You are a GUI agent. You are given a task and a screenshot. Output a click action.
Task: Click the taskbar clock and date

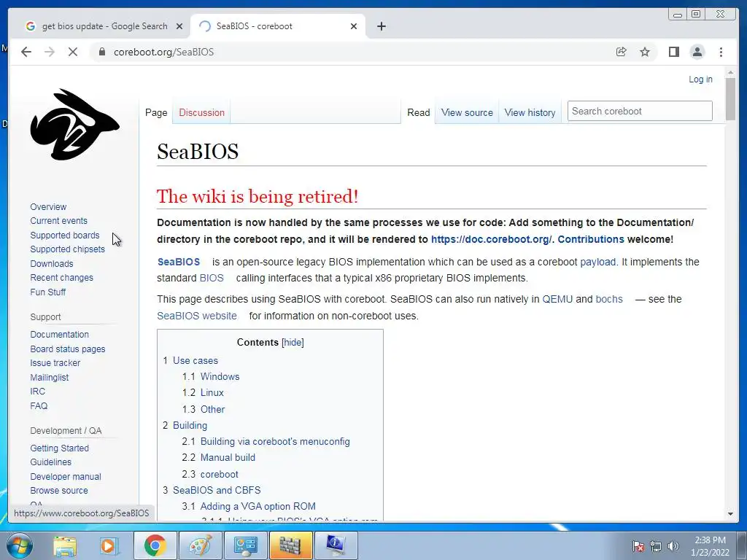pos(710,546)
